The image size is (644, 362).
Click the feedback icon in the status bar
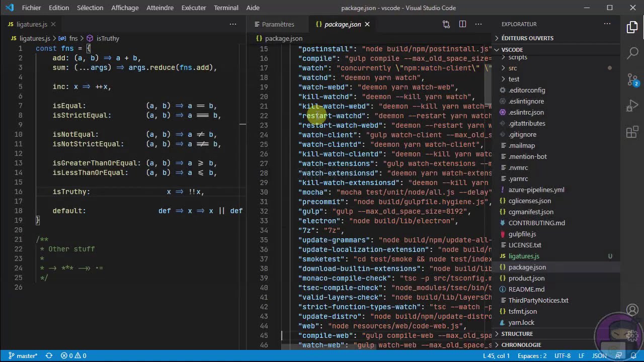pyautogui.click(x=618, y=355)
